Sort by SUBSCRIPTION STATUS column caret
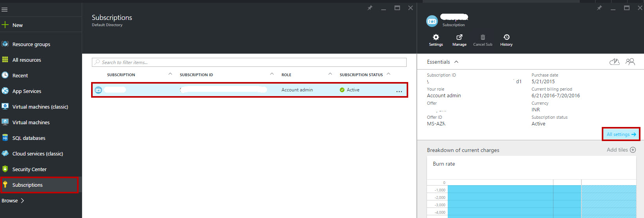 coord(388,74)
